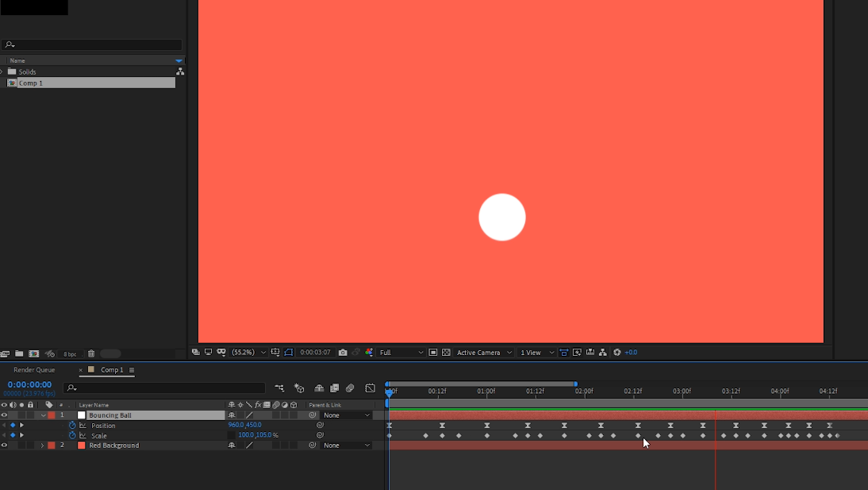Open Comp Flowchart from viewer toolbar
This screenshot has width=868, height=490.
(603, 352)
